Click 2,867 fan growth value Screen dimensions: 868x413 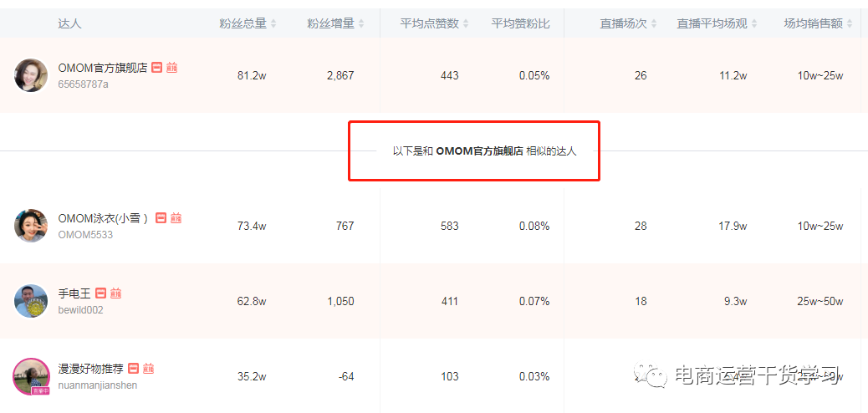[x=340, y=76]
